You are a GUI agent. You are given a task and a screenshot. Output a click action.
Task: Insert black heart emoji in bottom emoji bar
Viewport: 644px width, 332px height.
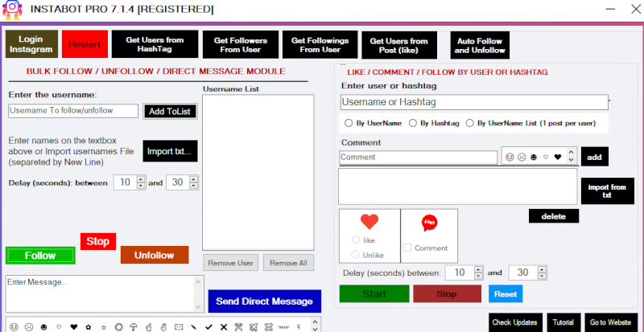point(74,327)
